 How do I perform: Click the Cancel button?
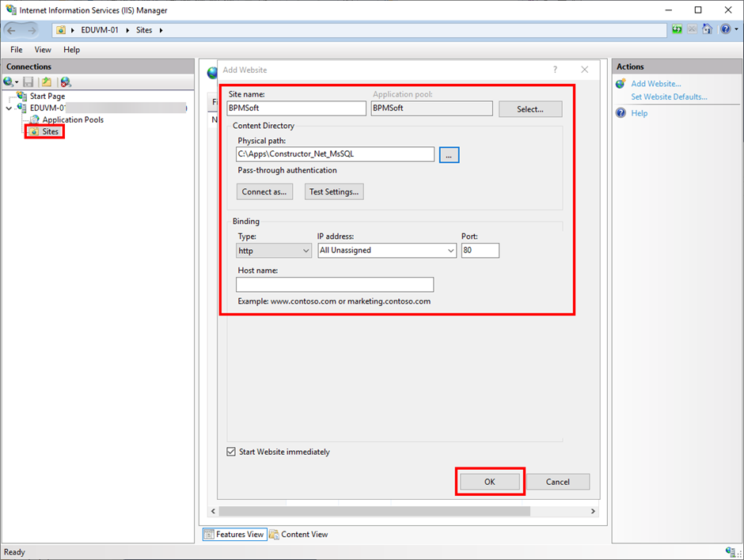[x=557, y=482]
